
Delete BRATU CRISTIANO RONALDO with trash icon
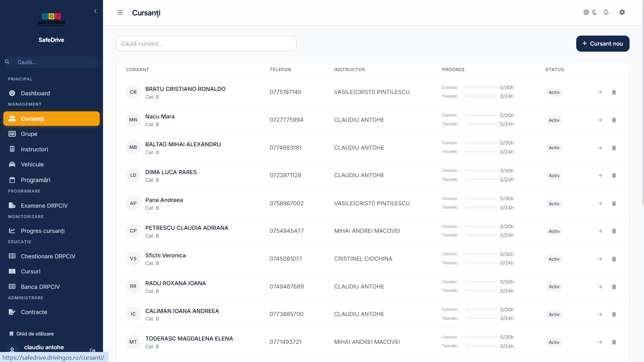click(614, 92)
